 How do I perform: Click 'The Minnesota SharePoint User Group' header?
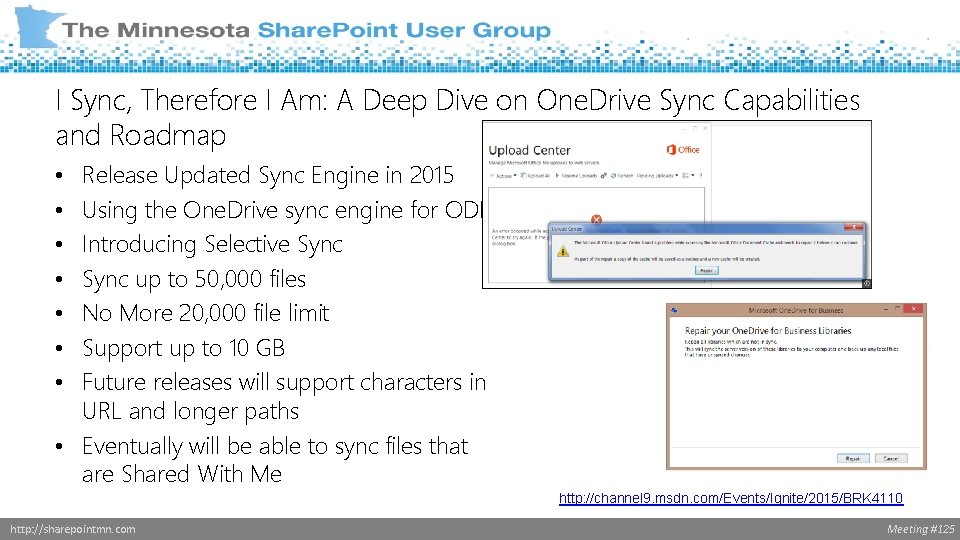(x=306, y=29)
